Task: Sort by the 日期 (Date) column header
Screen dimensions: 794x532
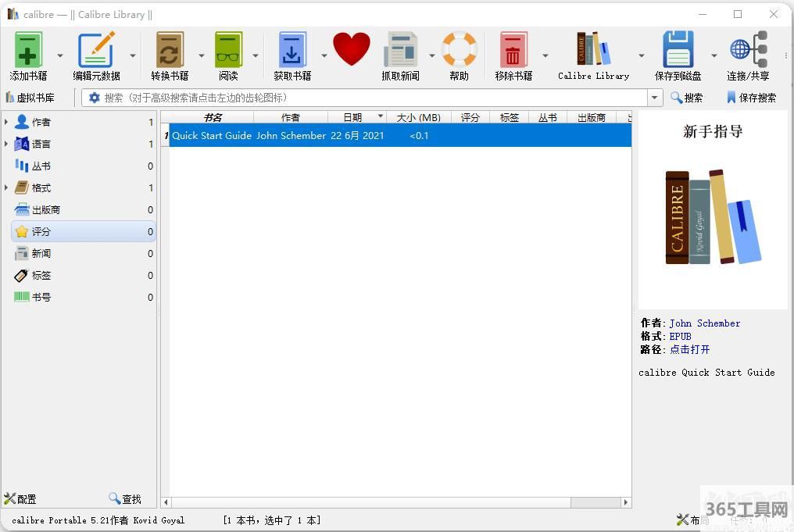Action: 352,117
